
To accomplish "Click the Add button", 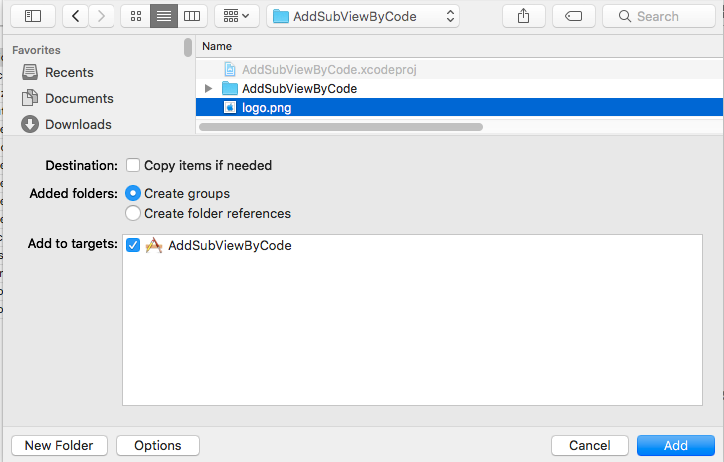I will 676,445.
